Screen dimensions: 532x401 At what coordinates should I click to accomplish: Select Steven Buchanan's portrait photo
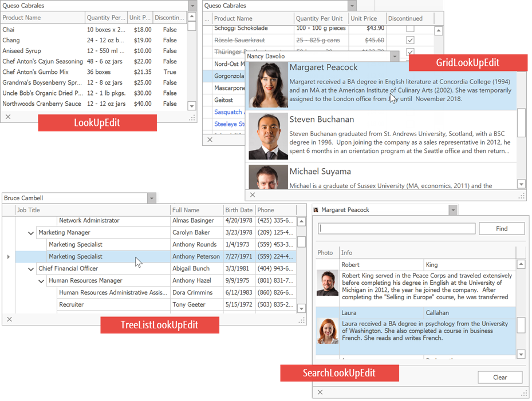pos(269,136)
